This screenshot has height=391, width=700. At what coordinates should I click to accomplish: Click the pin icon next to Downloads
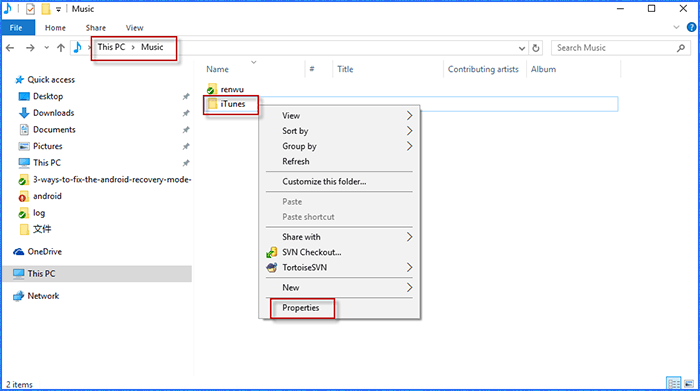[x=186, y=113]
